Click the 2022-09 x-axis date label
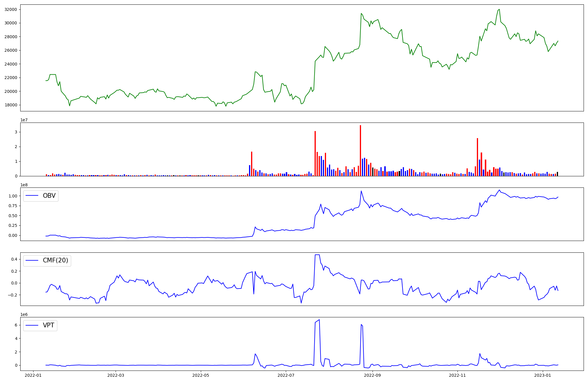 click(x=372, y=375)
